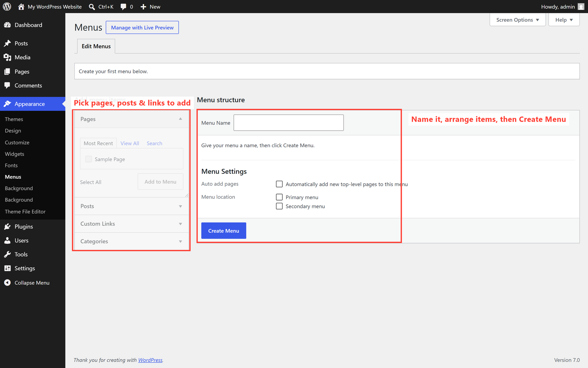Open Theme File Editor submenu item
Viewport: 588px width, 368px height.
tap(25, 212)
